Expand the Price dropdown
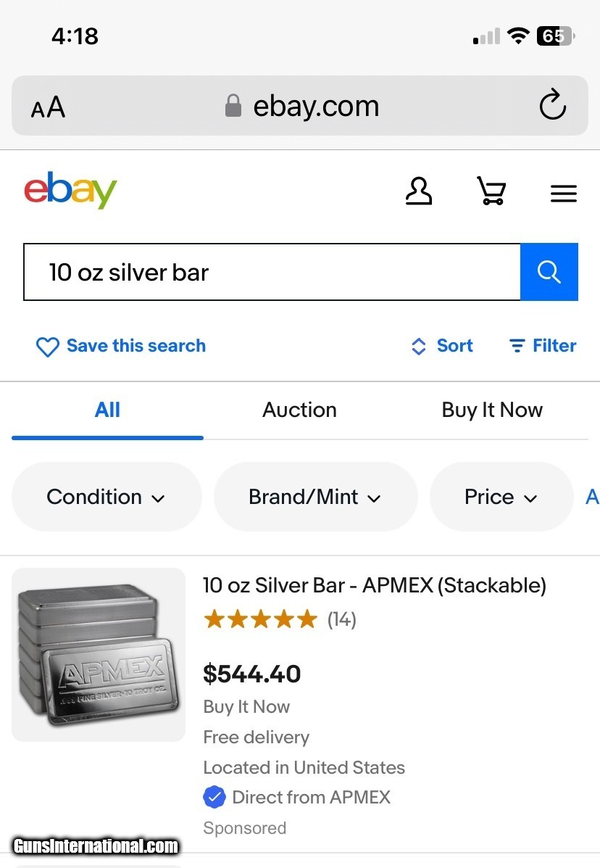Image resolution: width=600 pixels, height=868 pixels. [x=501, y=497]
